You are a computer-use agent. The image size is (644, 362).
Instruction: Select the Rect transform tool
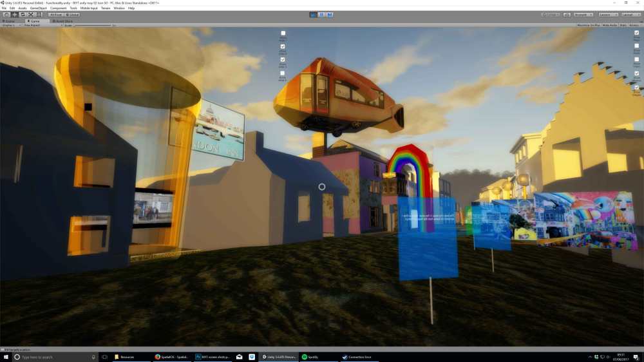(x=39, y=14)
